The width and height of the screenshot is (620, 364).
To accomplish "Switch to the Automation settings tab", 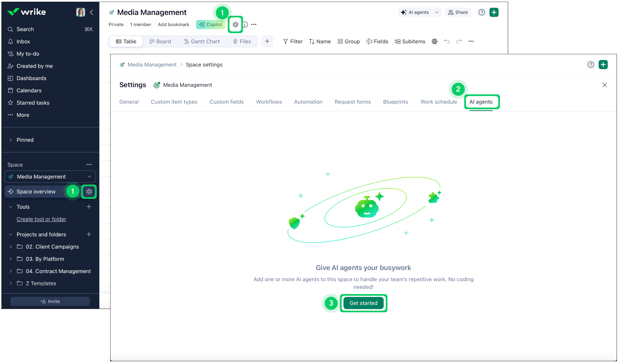I will [308, 102].
